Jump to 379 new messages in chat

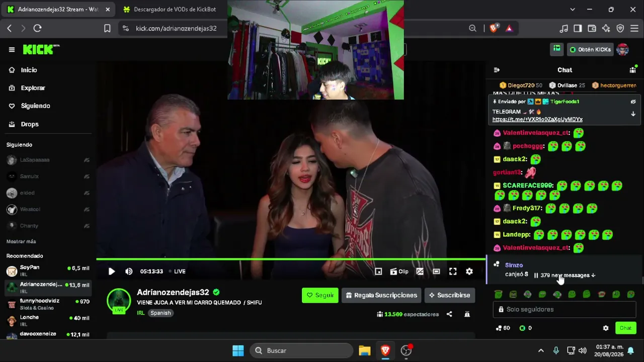tap(565, 275)
